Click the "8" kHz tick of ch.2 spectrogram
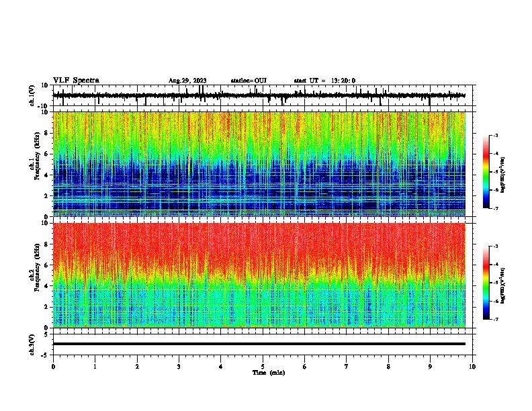 (x=46, y=244)
